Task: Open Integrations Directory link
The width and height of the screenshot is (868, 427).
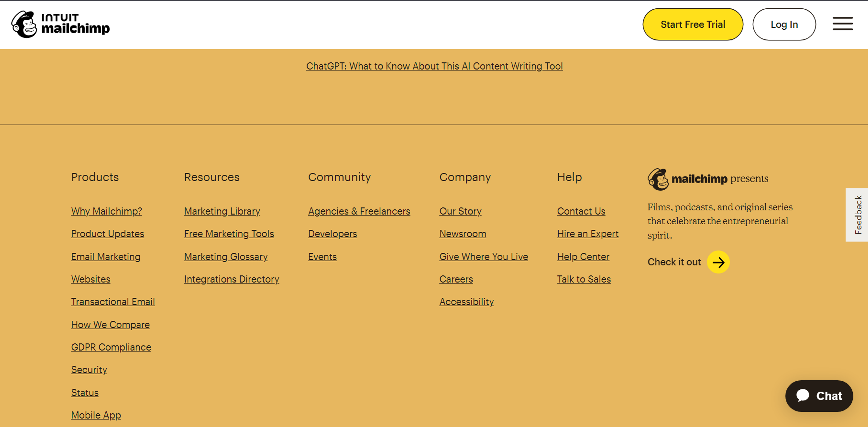Action: [x=231, y=279]
